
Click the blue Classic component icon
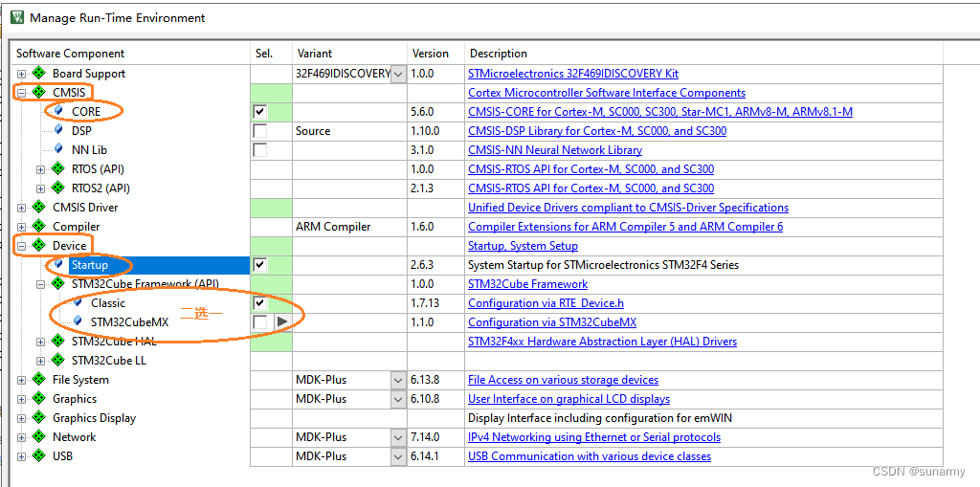[x=78, y=302]
